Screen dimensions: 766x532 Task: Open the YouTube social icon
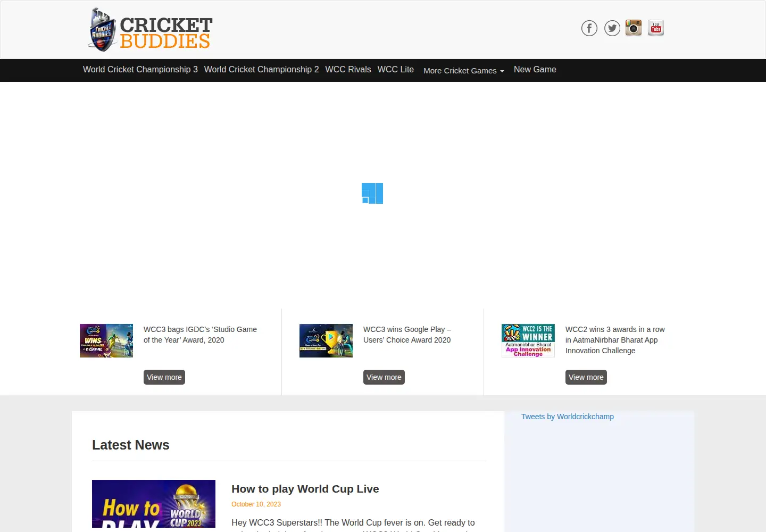coord(656,28)
